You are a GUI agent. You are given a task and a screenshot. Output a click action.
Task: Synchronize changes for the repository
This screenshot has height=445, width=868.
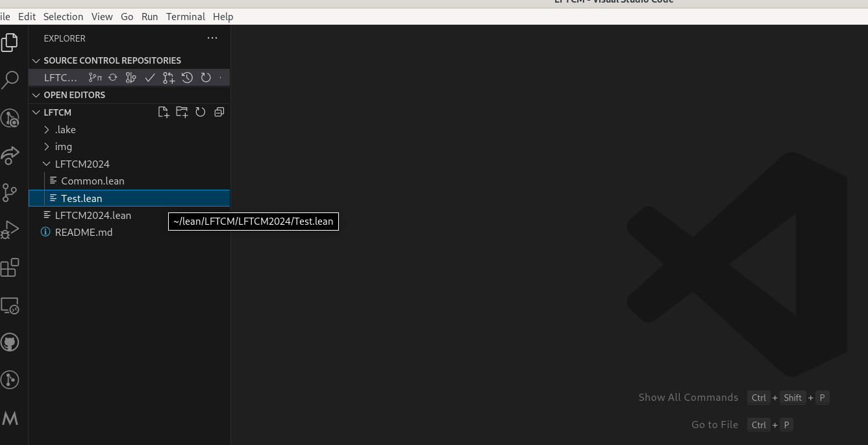coord(113,77)
